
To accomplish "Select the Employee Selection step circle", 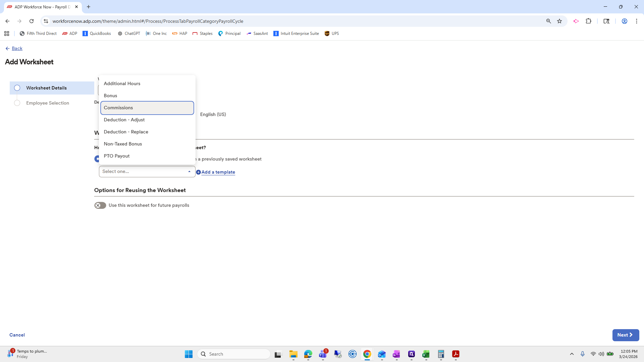I will (x=17, y=103).
